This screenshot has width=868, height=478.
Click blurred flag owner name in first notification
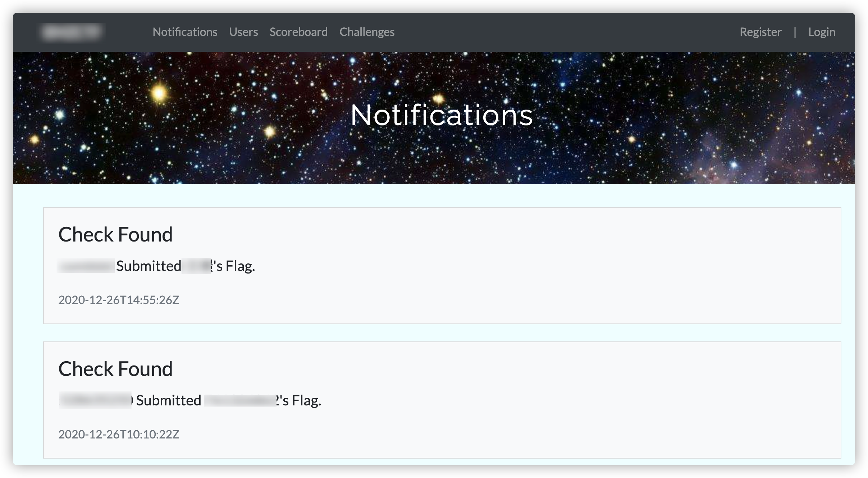pos(196,266)
